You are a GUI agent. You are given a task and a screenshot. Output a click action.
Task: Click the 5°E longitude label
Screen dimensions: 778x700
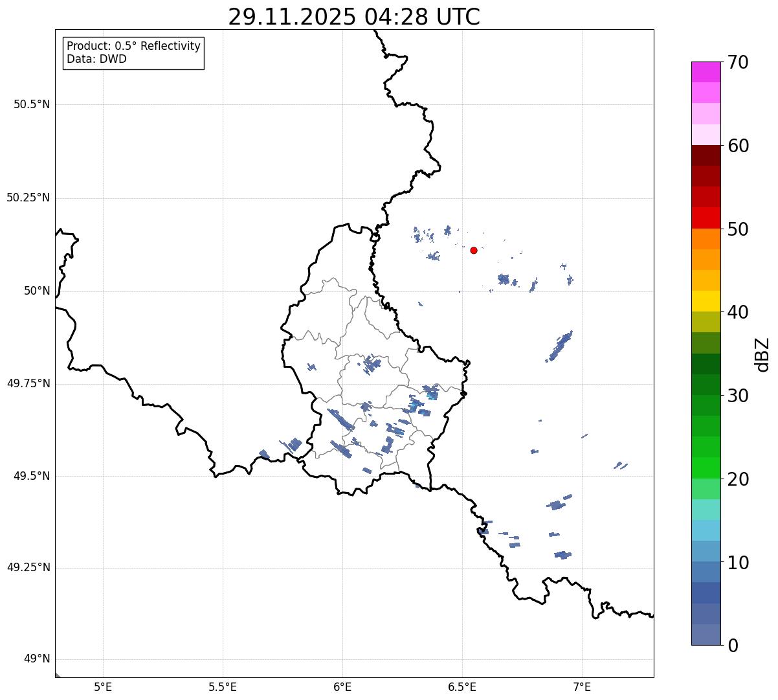[103, 686]
